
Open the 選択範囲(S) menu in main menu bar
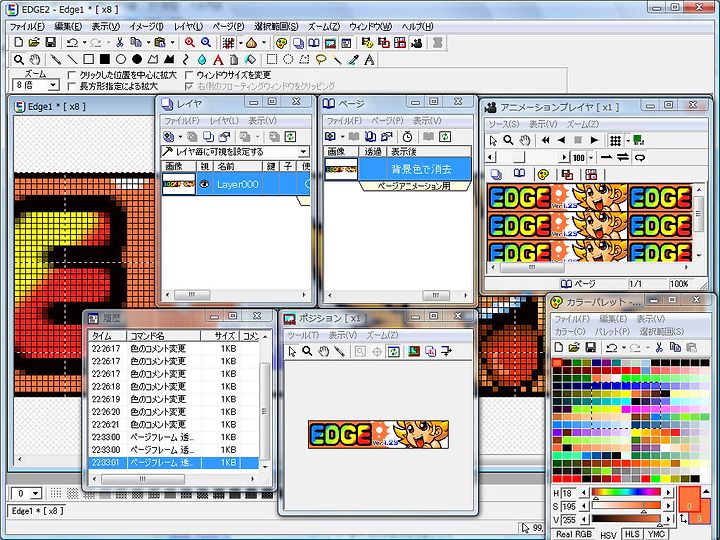point(276,27)
